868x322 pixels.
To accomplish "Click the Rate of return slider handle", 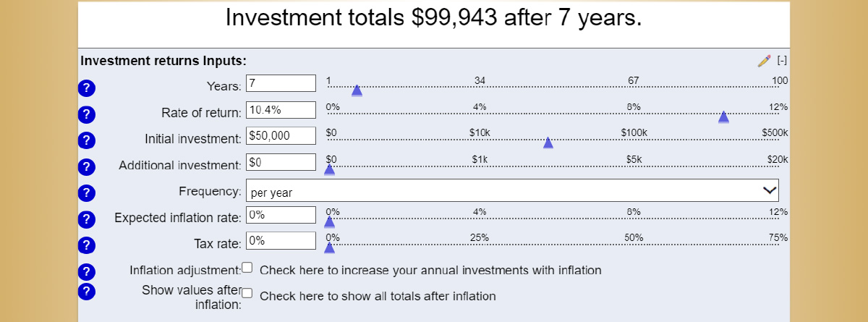I will click(x=723, y=117).
